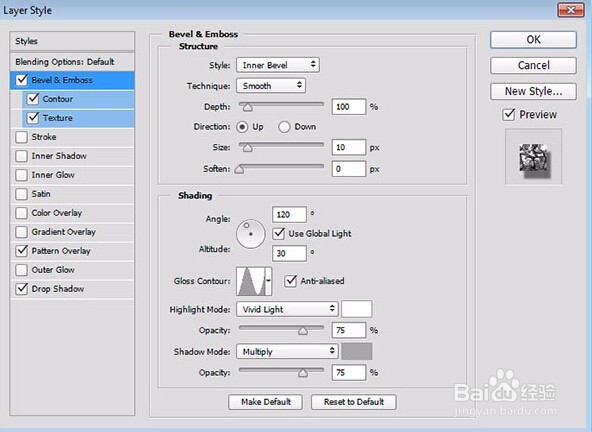Click the Shadow Opacity value field

tap(349, 373)
